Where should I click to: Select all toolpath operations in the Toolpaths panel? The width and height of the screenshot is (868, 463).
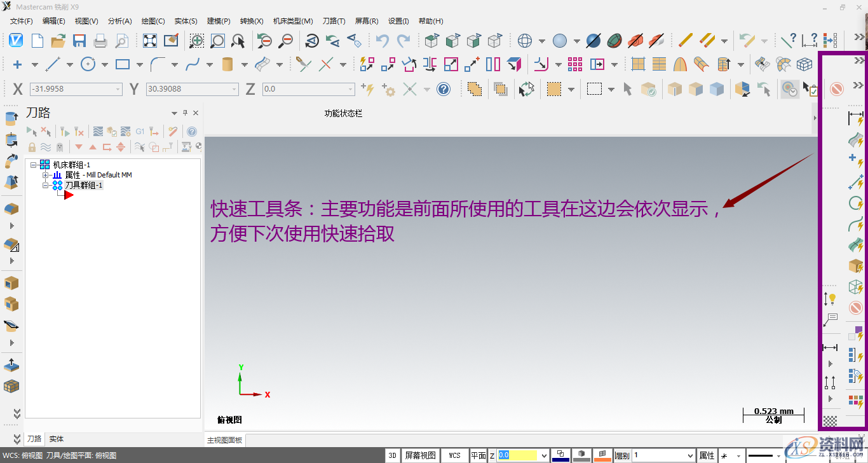point(31,131)
